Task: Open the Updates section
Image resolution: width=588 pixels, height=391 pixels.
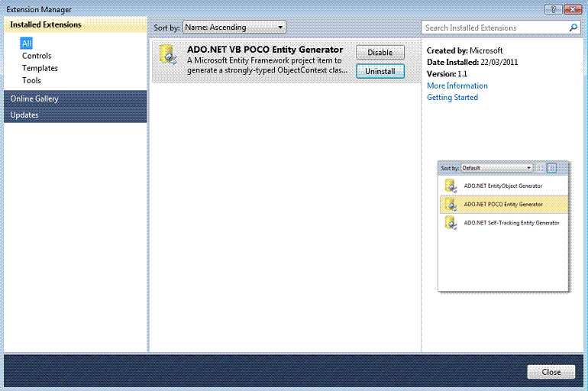Action: click(x=76, y=115)
